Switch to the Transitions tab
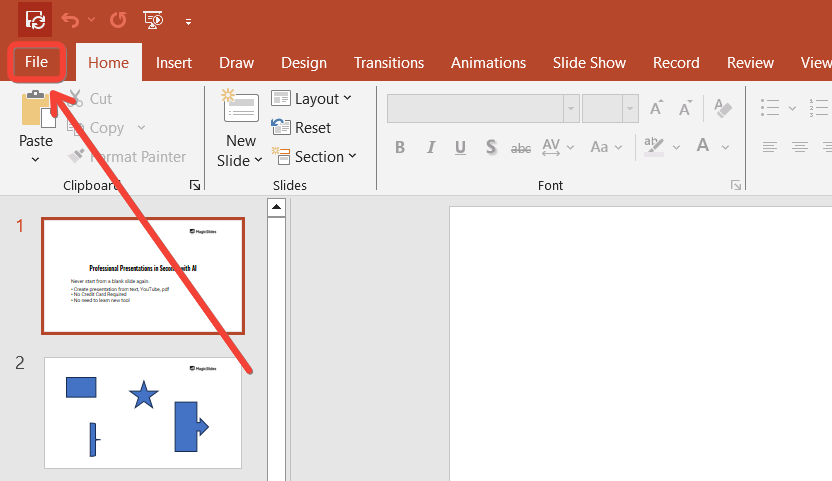 388,62
